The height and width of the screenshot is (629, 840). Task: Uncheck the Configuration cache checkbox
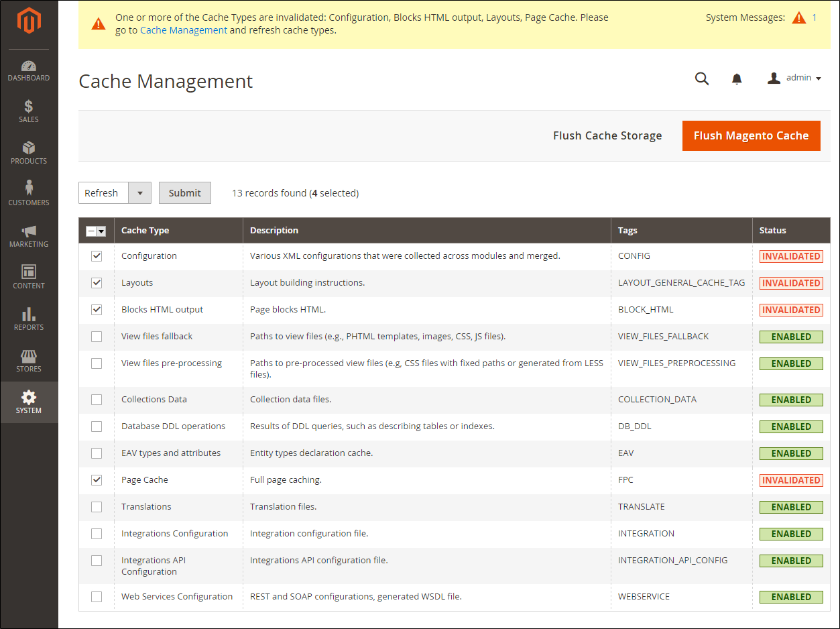point(97,256)
